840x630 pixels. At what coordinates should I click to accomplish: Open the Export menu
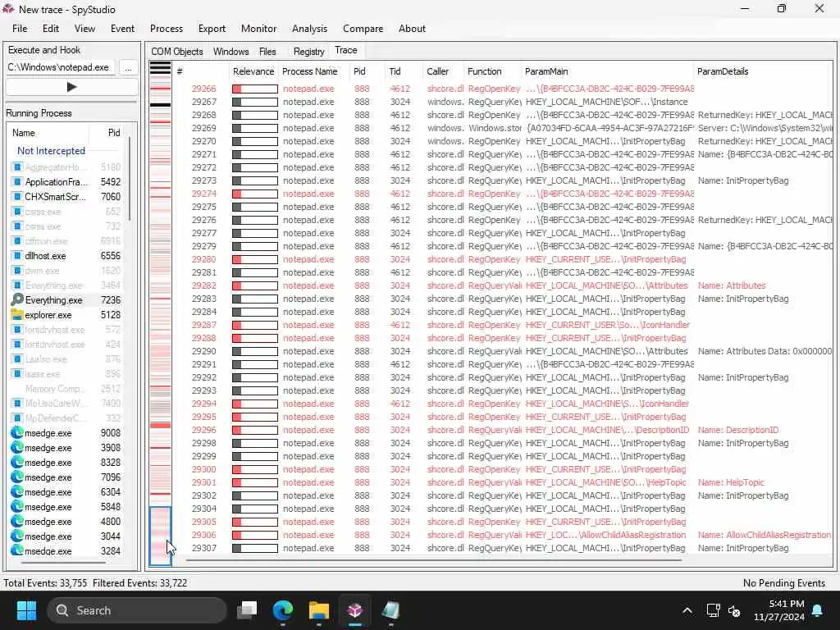pyautogui.click(x=212, y=29)
